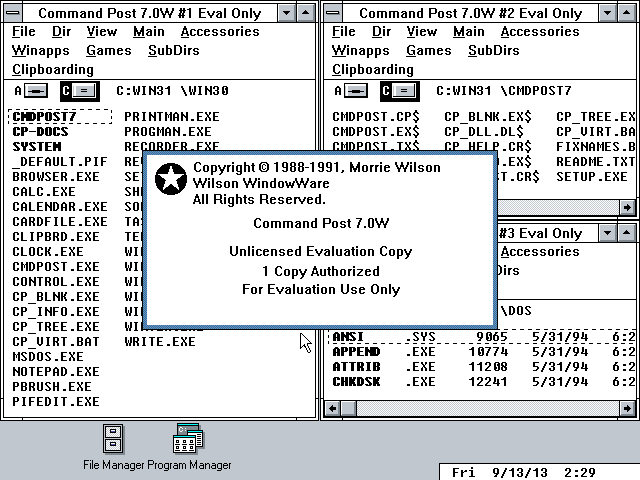Open SubDirs menu in window #2
Image resolution: width=640 pixels, height=480 pixels.
coord(493,51)
